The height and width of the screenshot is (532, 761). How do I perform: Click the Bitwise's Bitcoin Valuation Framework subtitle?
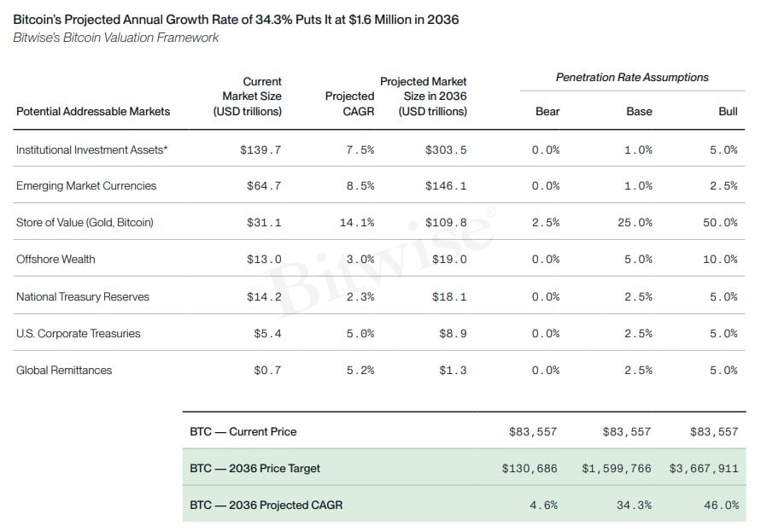point(116,38)
